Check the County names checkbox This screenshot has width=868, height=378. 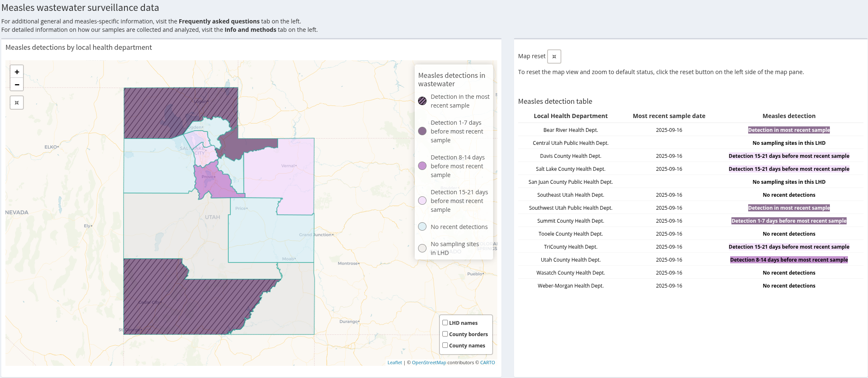pyautogui.click(x=445, y=345)
